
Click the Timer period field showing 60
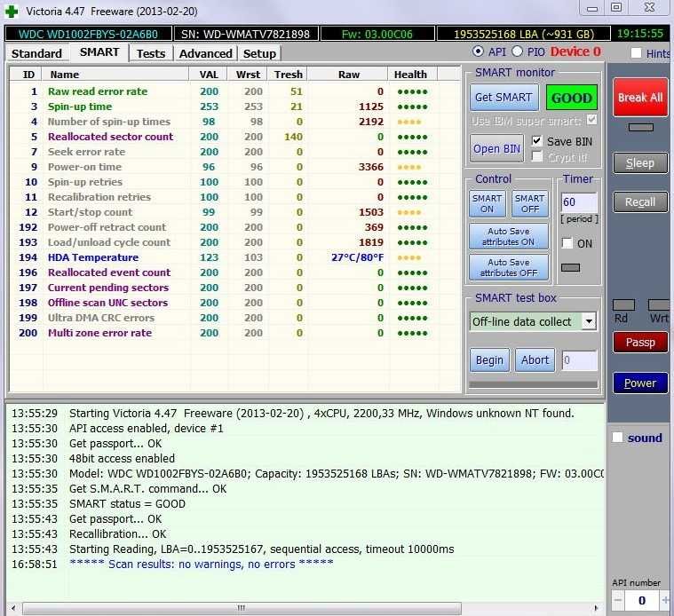[x=579, y=201]
